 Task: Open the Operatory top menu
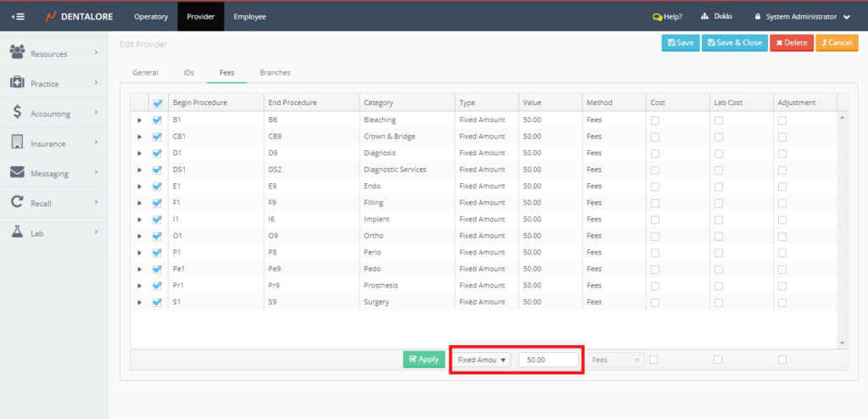[x=151, y=16]
